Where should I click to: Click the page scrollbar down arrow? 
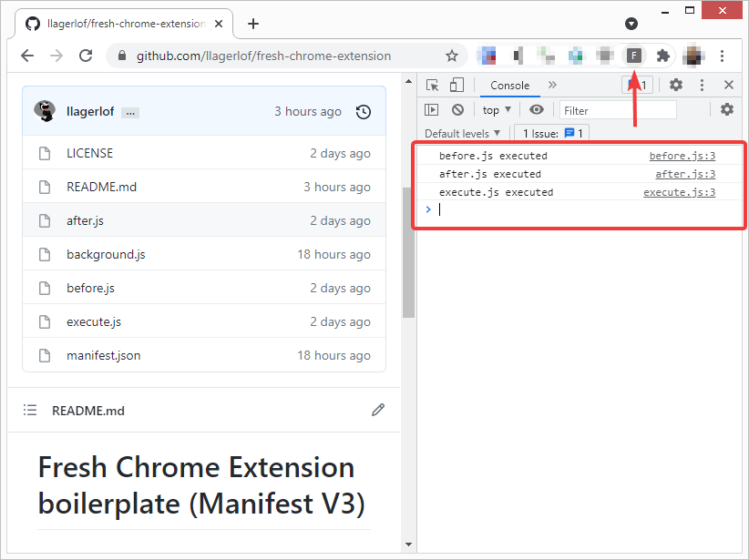tap(408, 544)
